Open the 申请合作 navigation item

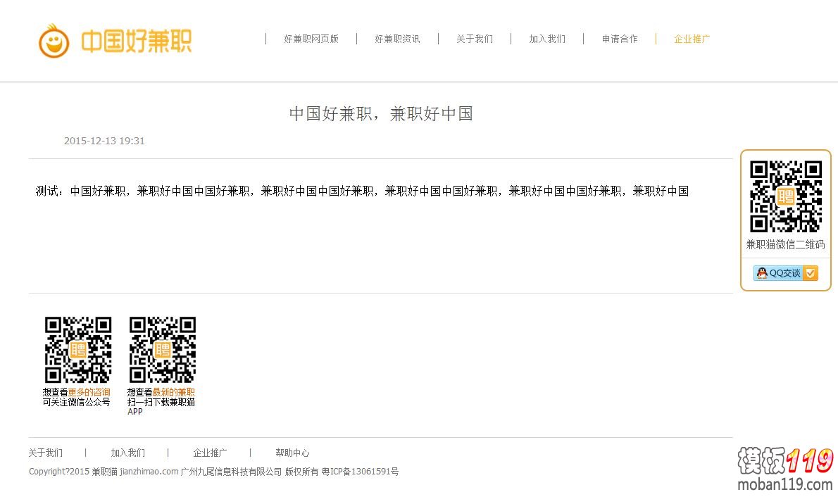[620, 39]
